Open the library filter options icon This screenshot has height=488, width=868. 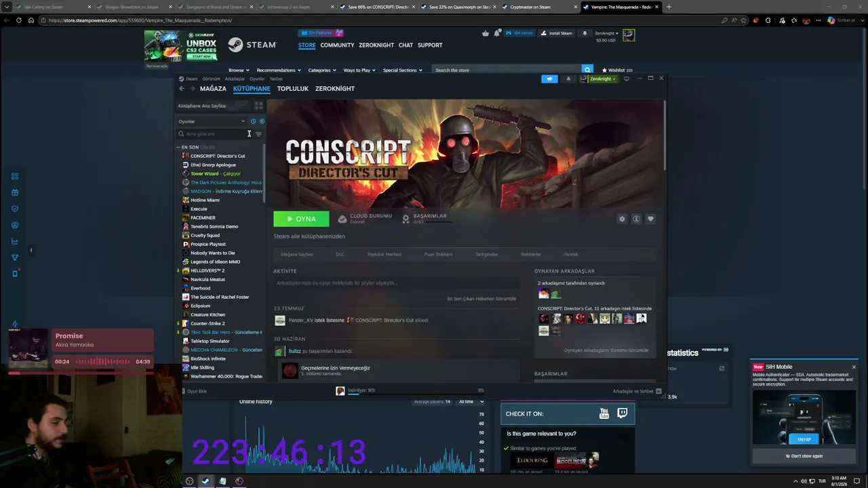258,134
